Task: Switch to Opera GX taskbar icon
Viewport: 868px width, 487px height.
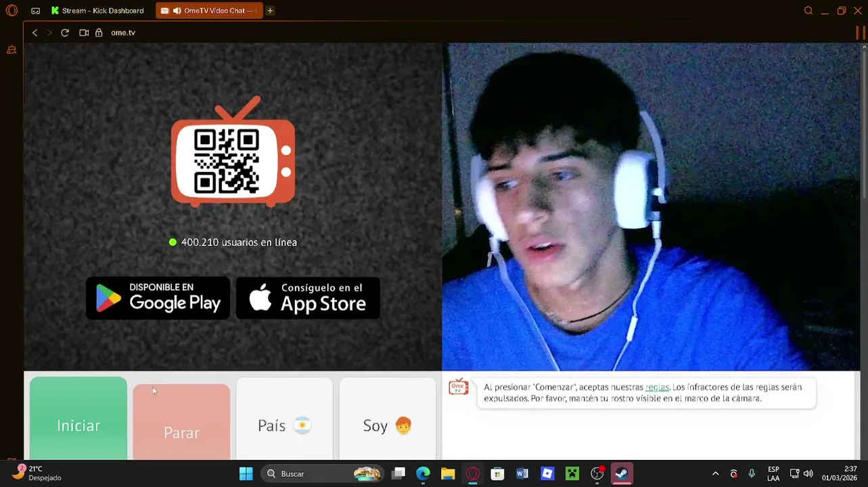Action: click(x=473, y=473)
